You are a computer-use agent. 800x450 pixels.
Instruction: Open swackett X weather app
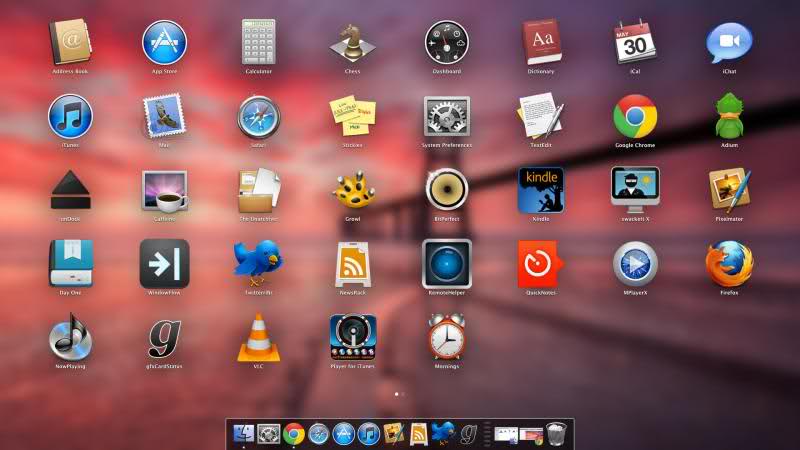(x=635, y=190)
